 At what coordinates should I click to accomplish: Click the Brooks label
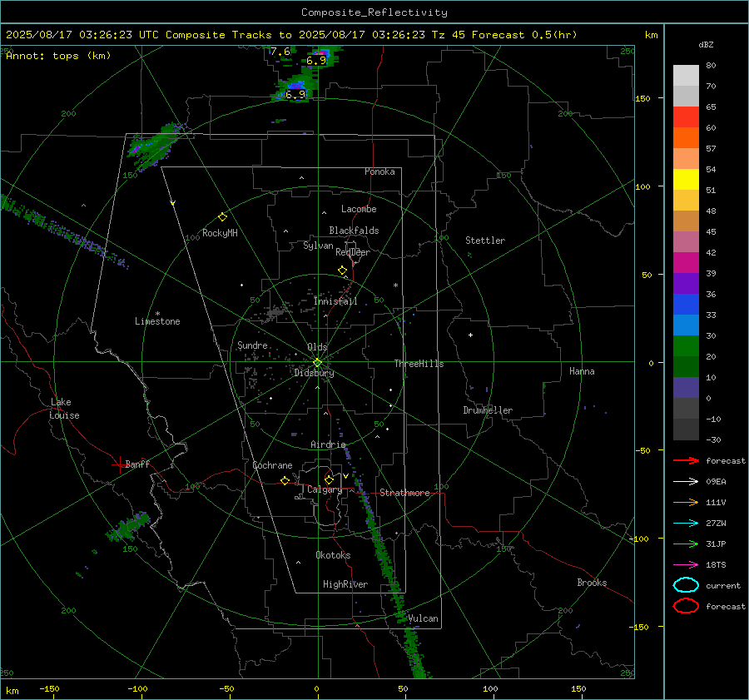592,583
